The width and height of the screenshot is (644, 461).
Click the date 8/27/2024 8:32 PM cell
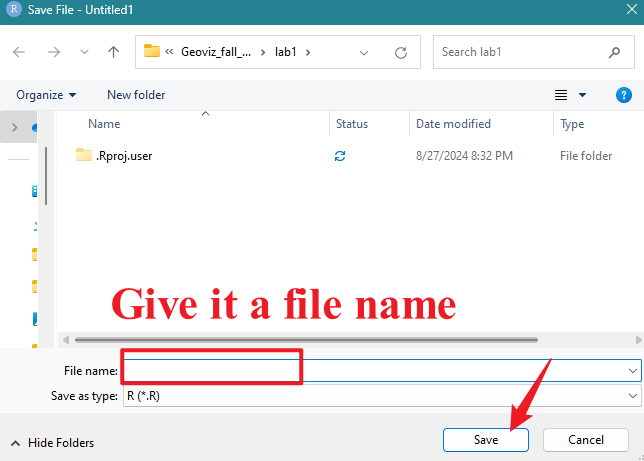[464, 156]
